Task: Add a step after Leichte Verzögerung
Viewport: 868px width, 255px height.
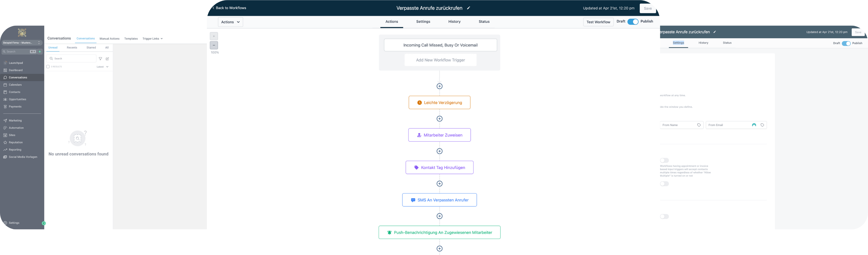Action: pos(439,119)
